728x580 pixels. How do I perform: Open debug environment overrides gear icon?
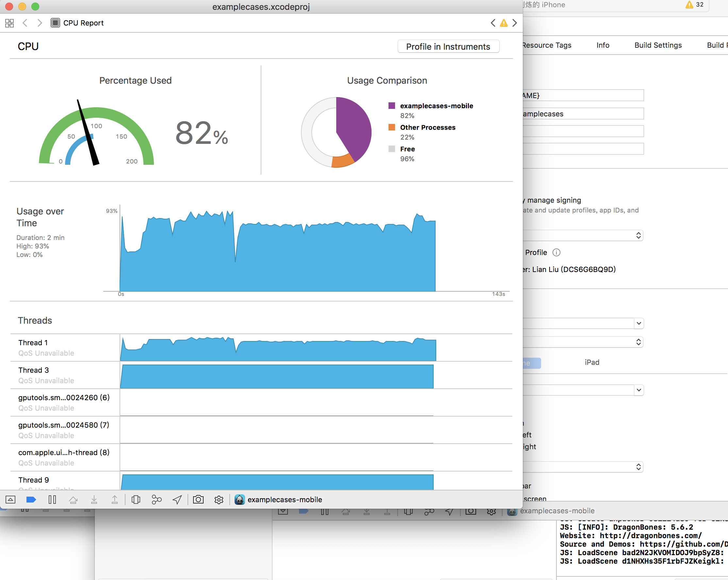point(219,500)
